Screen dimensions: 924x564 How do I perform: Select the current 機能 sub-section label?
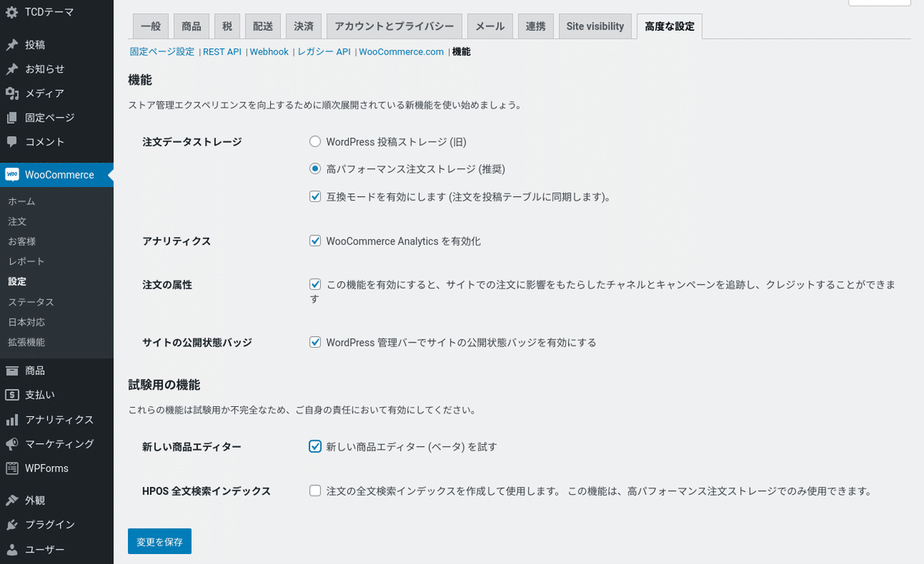pyautogui.click(x=461, y=52)
